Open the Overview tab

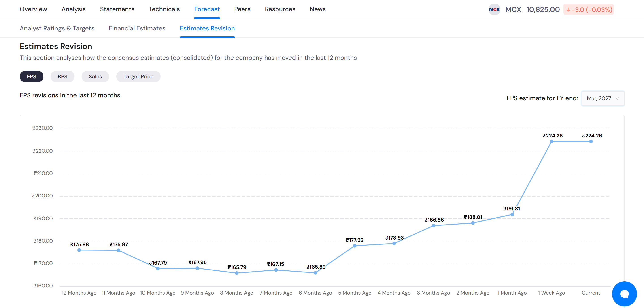pos(33,9)
